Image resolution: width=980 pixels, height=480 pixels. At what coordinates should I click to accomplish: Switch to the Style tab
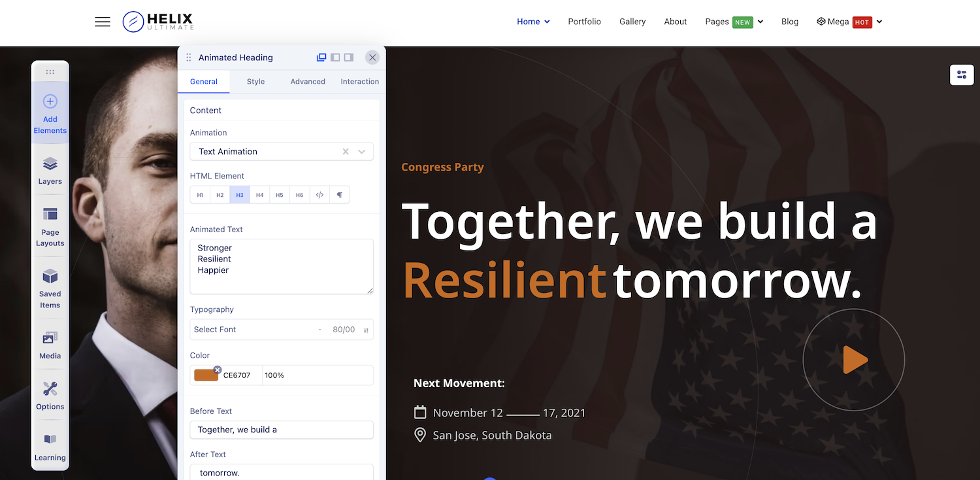[x=255, y=82]
